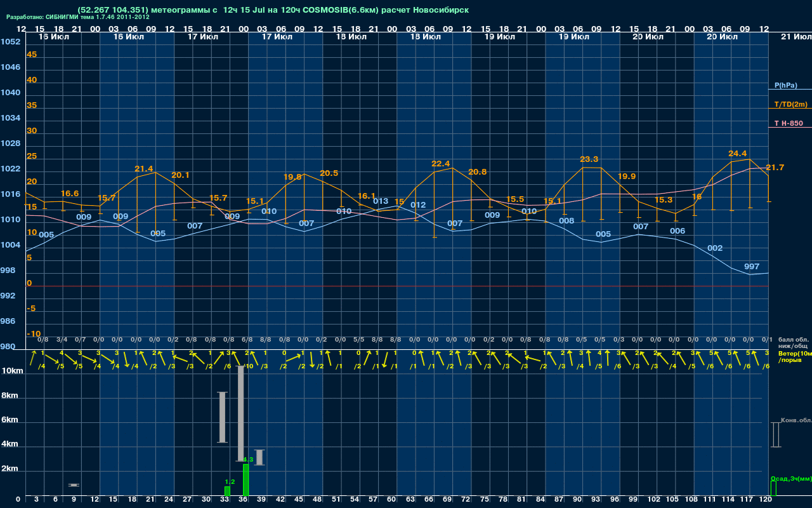Click the 23.3 temperature peak label

click(x=589, y=159)
